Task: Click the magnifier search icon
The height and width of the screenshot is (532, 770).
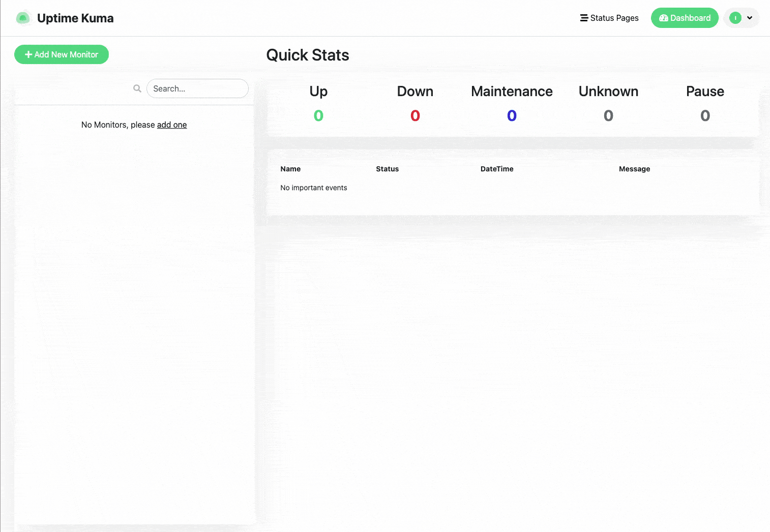Action: pyautogui.click(x=137, y=88)
